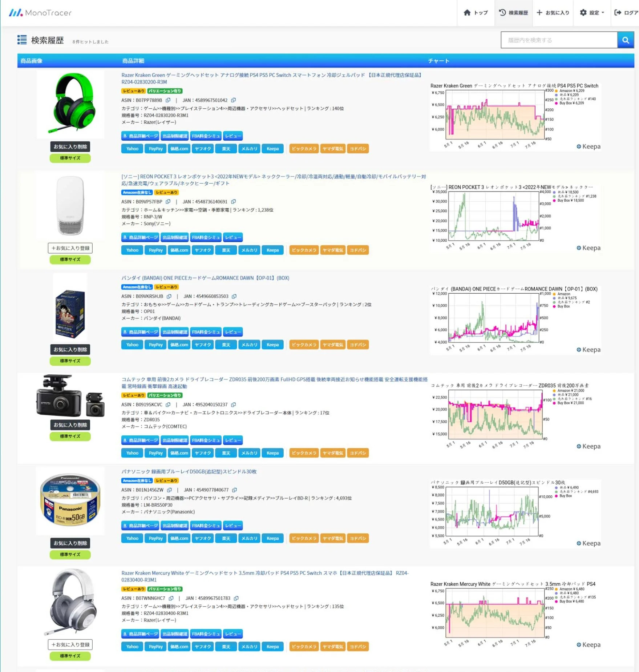
Task: Click FBA料金シミュ for ONE PIECE box
Action: (x=206, y=332)
